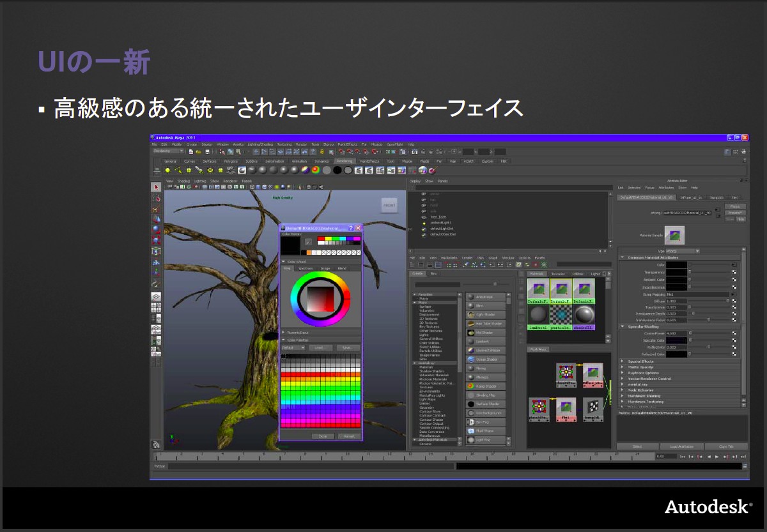Click the black Color swatch in Attribute Editor
Viewport: 767px width, 532px height.
[x=676, y=264]
